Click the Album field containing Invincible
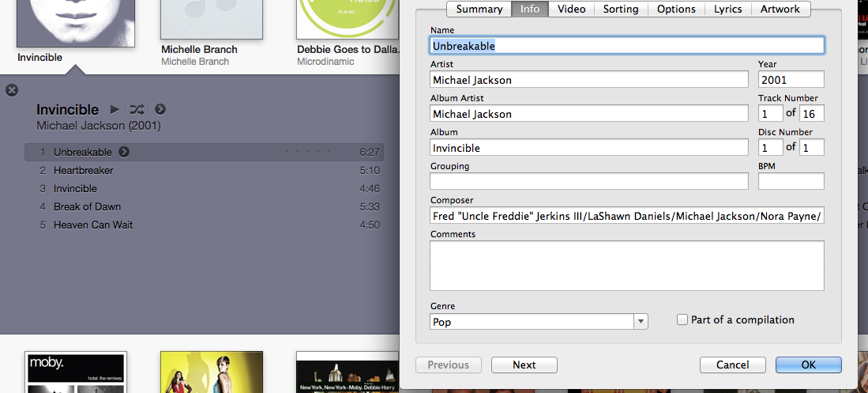The image size is (868, 393). [x=589, y=147]
